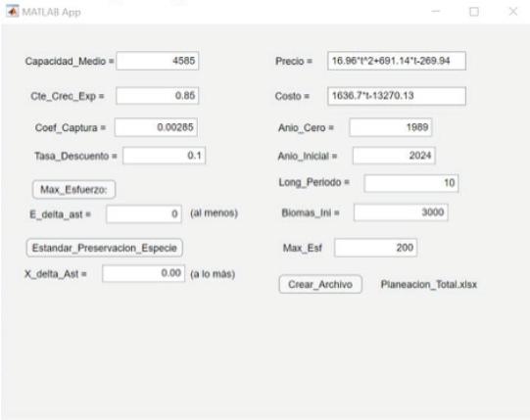Select the E_delta_ast input field
530x420 pixels.
[x=144, y=213]
